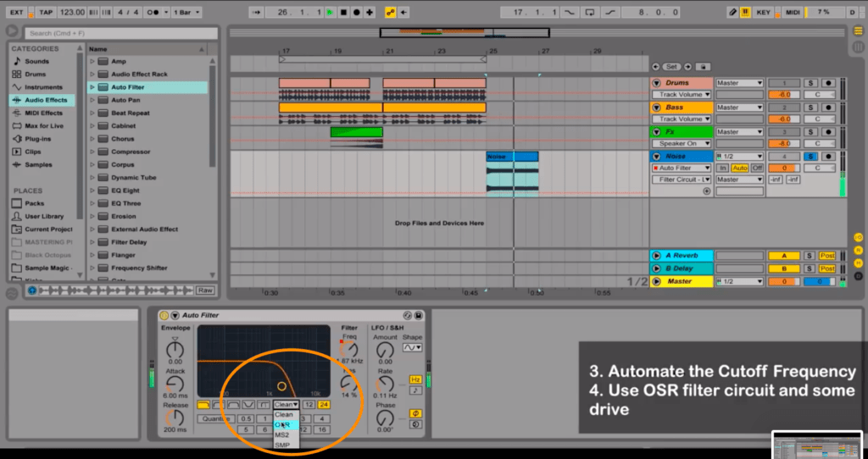The width and height of the screenshot is (868, 459).
Task: Unfold the Master track
Action: click(657, 281)
